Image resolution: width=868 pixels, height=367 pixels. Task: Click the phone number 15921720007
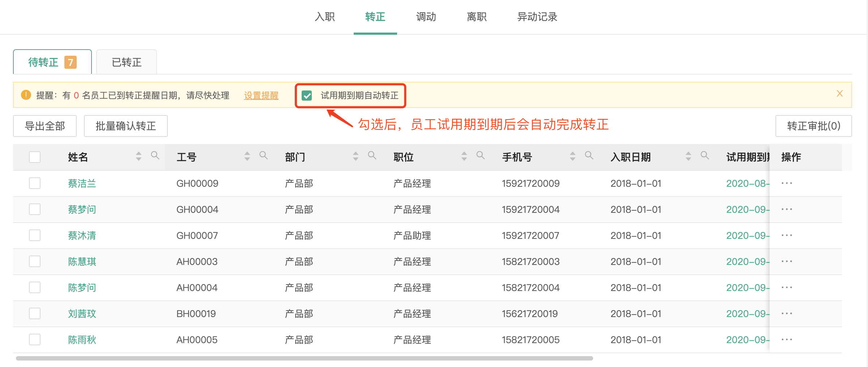531,236
